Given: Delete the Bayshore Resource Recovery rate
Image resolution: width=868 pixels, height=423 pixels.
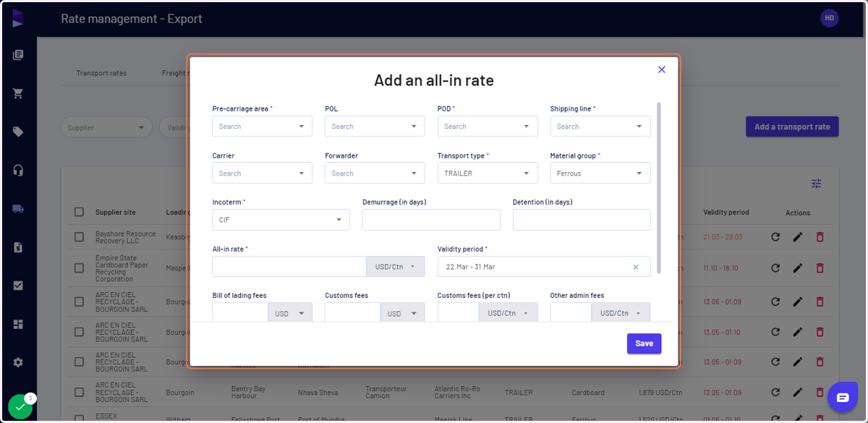Looking at the screenshot, I should coord(820,237).
